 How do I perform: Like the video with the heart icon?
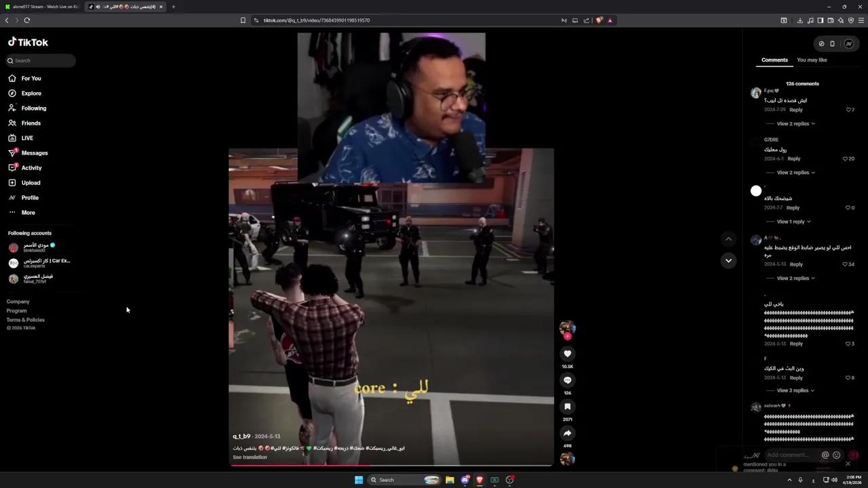(x=568, y=353)
